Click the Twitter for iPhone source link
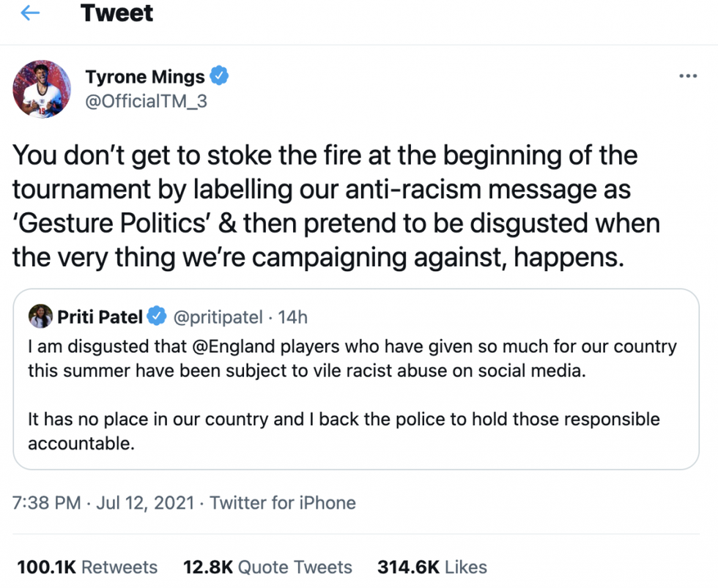The image size is (718, 588). 283,503
